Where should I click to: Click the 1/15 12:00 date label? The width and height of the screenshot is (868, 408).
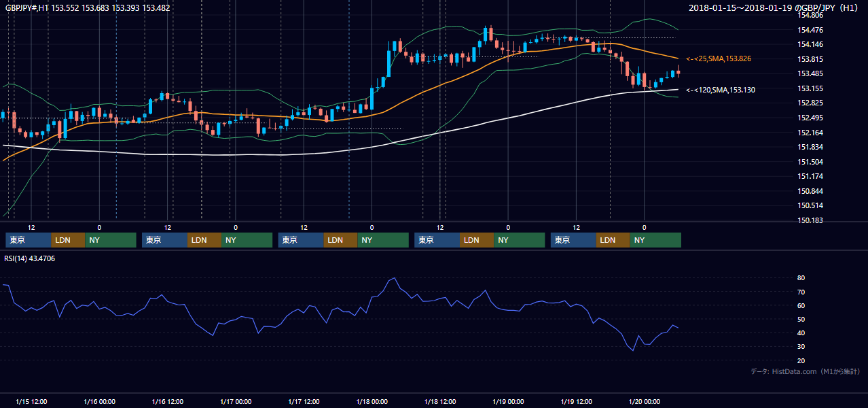(31, 401)
